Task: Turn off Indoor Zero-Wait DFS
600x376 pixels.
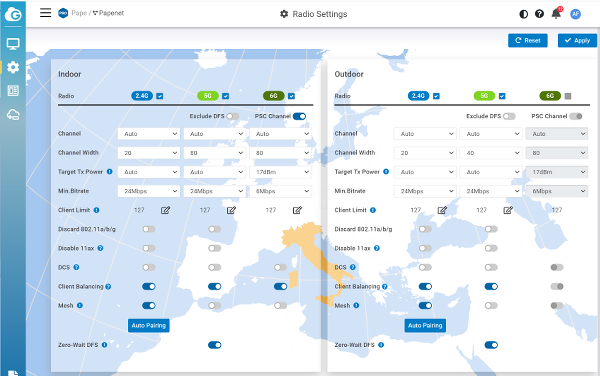Action: pyautogui.click(x=215, y=345)
